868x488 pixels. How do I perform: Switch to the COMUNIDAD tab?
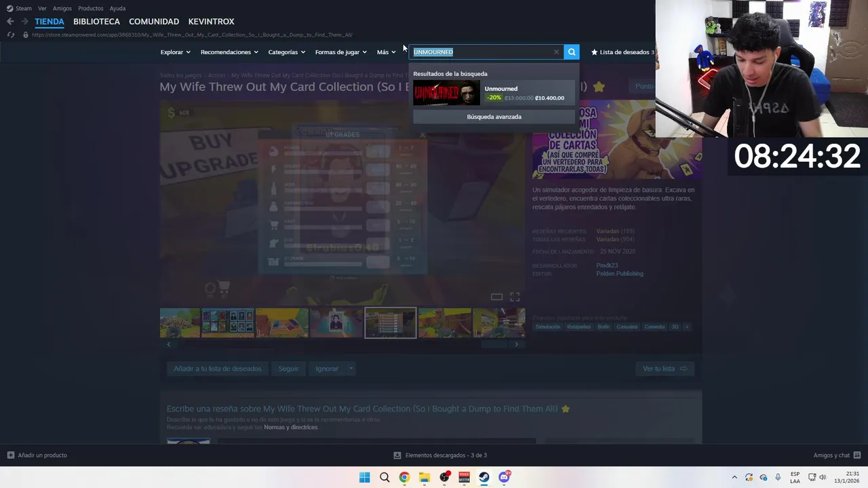[154, 22]
